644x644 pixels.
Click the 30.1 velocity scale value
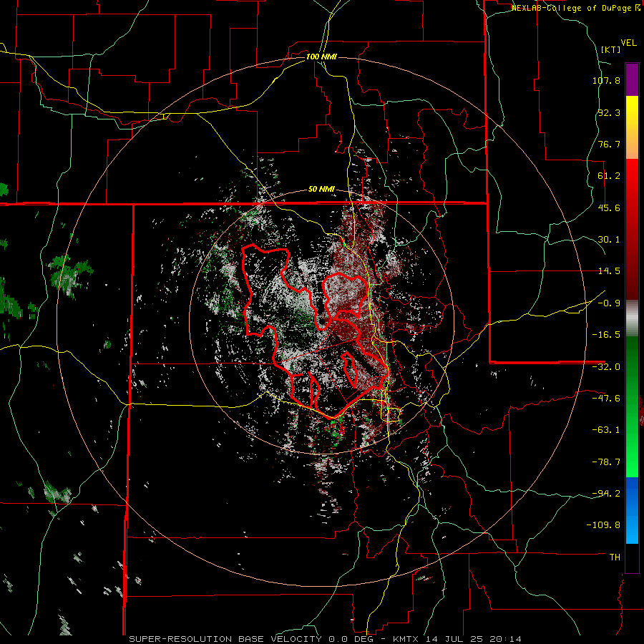[609, 240]
